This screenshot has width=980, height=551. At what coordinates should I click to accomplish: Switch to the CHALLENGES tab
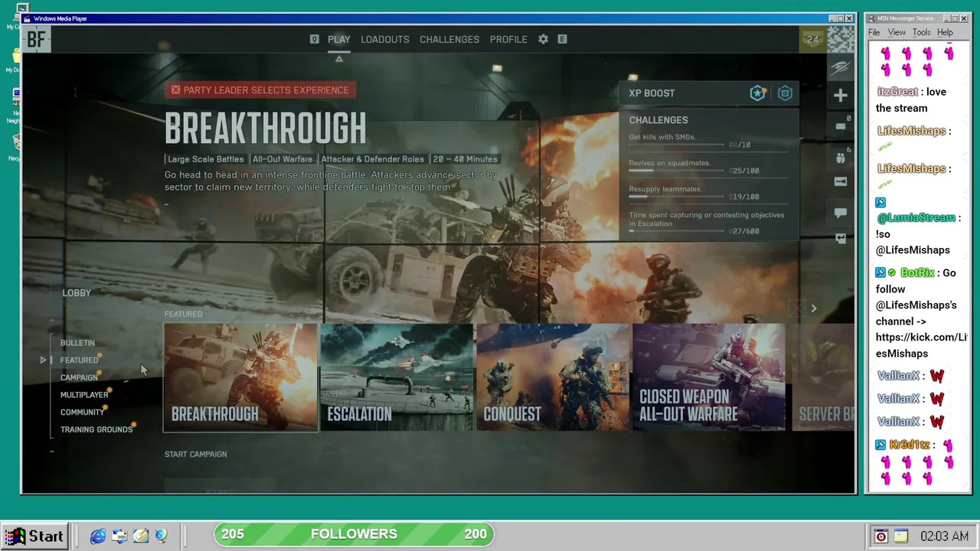[x=449, y=39]
